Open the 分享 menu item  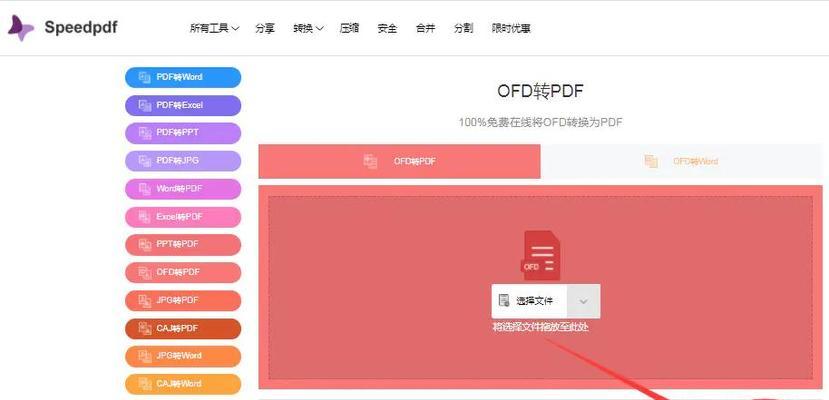click(x=264, y=29)
